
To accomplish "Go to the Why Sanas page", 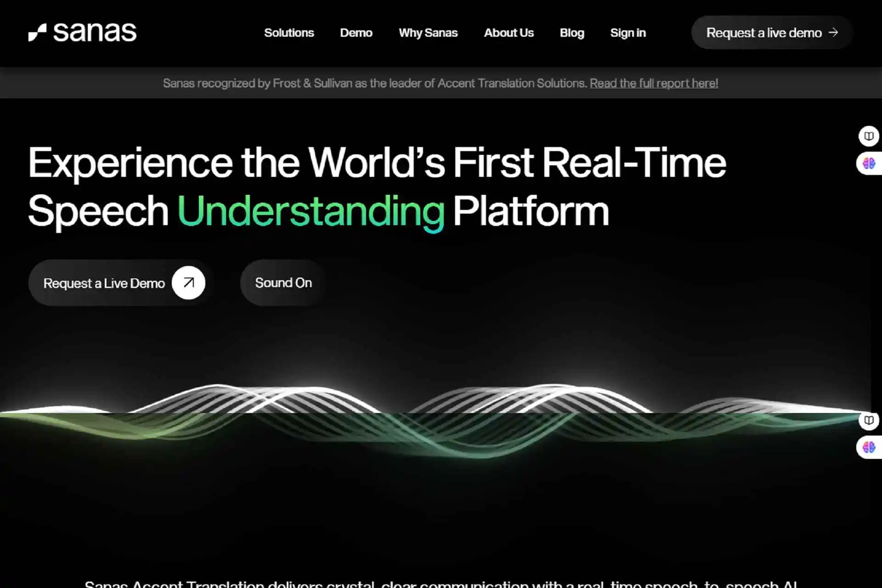I will coord(428,33).
